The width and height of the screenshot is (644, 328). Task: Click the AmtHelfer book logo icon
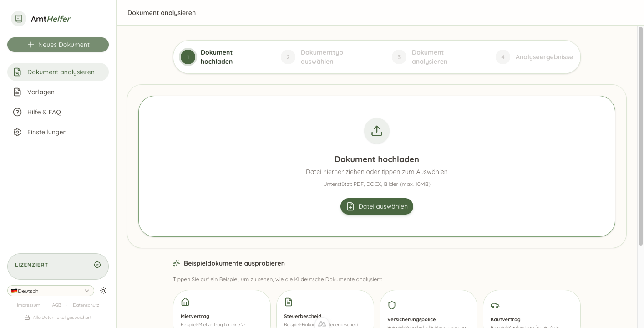(19, 19)
